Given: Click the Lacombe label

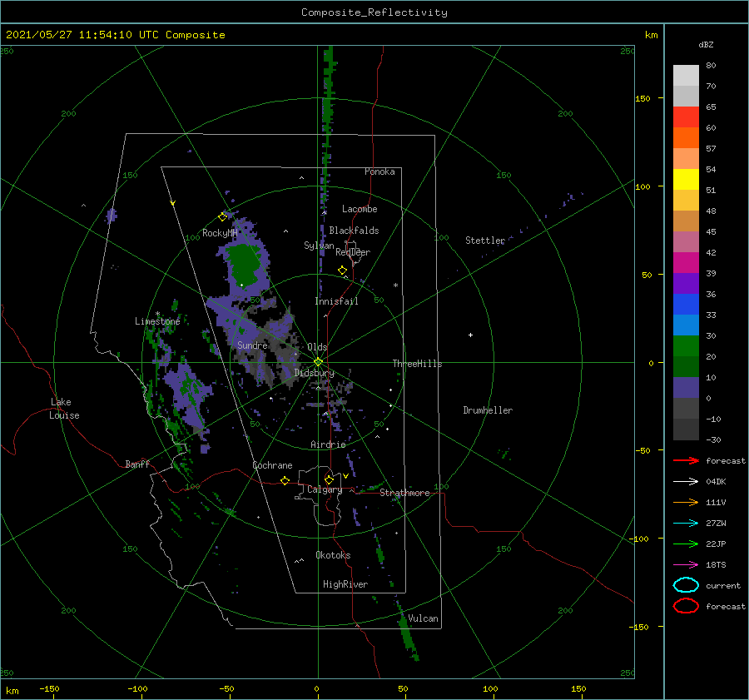Looking at the screenshot, I should tap(360, 209).
